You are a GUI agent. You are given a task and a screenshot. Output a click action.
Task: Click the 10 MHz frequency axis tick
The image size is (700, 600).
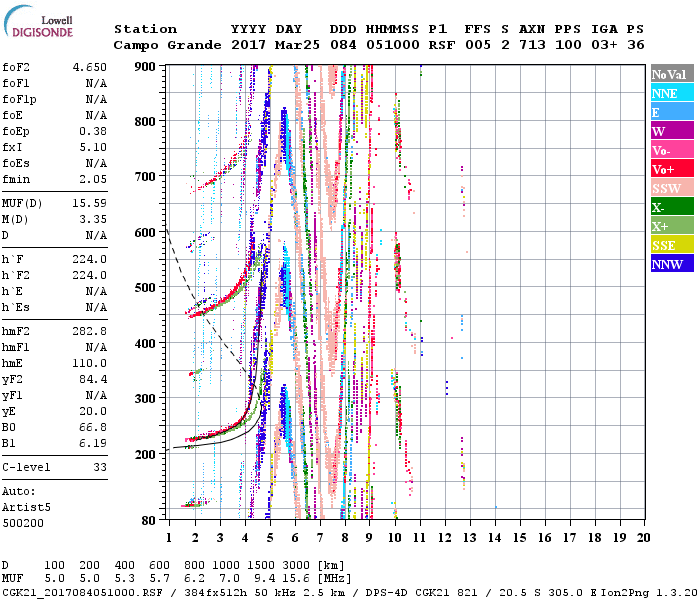pyautogui.click(x=395, y=537)
